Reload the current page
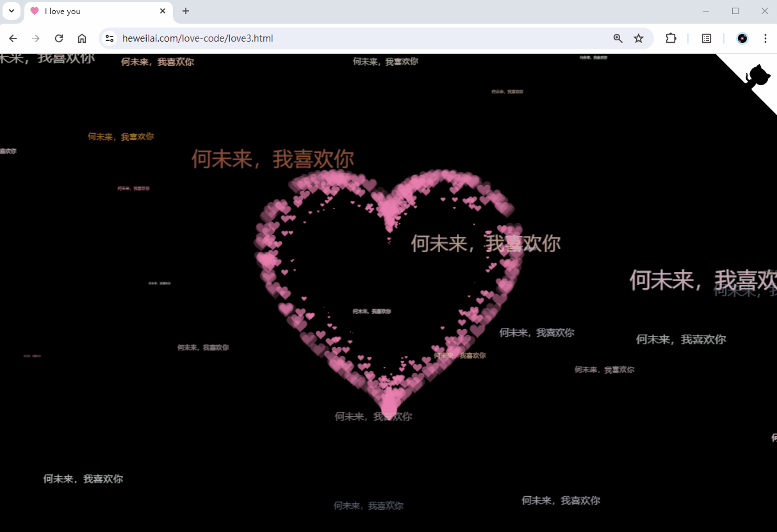Screen dimensions: 777x532 (x=59, y=38)
